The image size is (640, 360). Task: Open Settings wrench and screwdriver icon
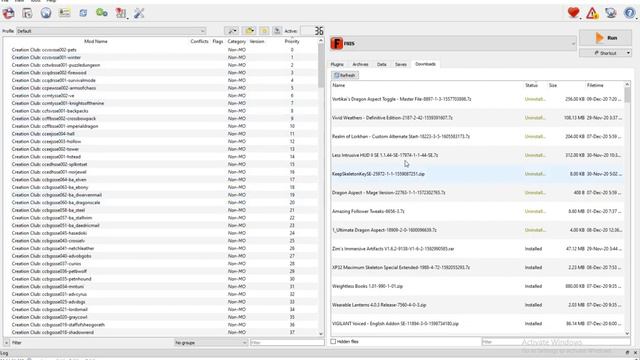139,13
